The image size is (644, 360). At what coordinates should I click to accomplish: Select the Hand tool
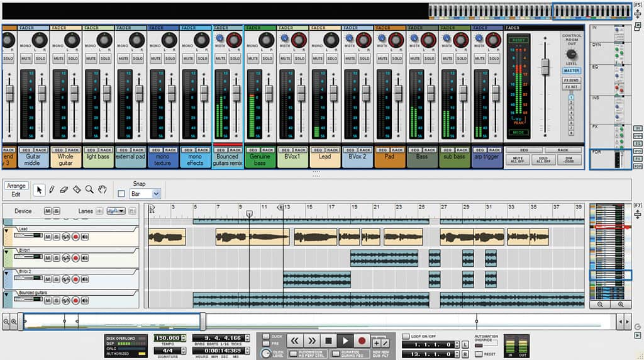pyautogui.click(x=103, y=189)
